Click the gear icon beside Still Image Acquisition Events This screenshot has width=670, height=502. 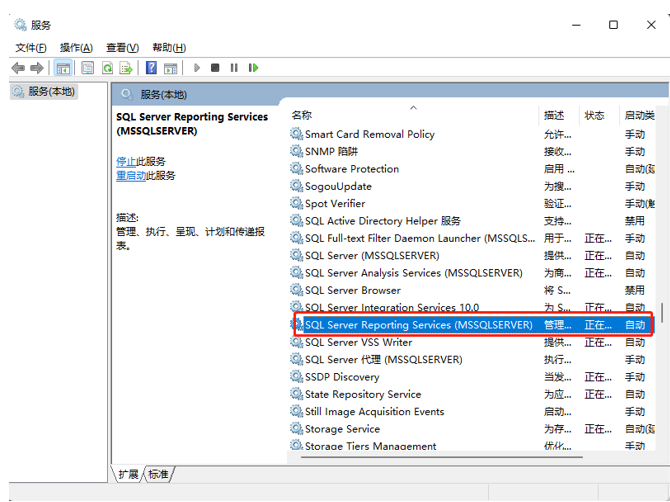(x=297, y=411)
